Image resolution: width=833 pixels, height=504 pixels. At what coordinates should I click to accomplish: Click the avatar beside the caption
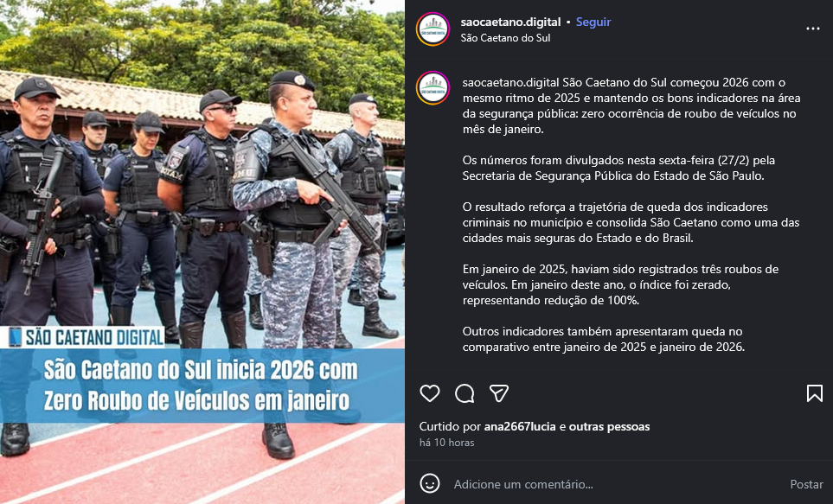433,87
